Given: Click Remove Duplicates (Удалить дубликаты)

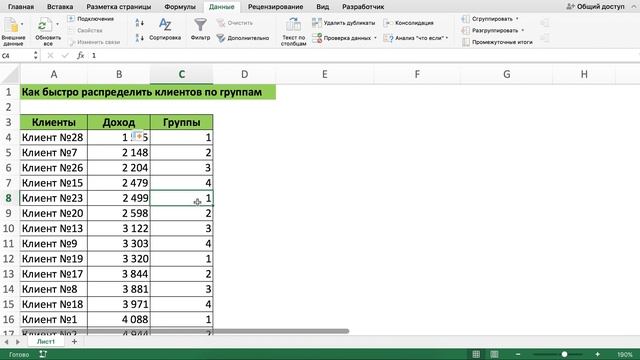Looking at the screenshot, I should [344, 23].
